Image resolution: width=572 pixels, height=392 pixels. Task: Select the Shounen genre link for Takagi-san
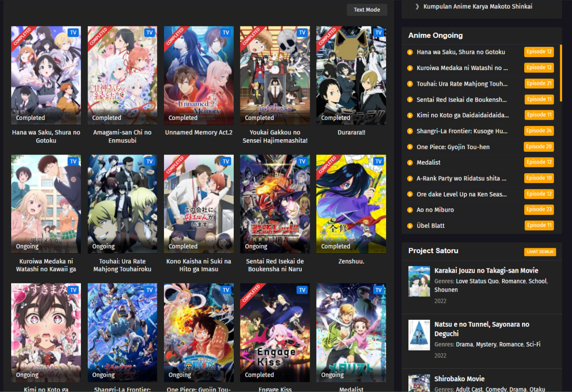coord(446,290)
